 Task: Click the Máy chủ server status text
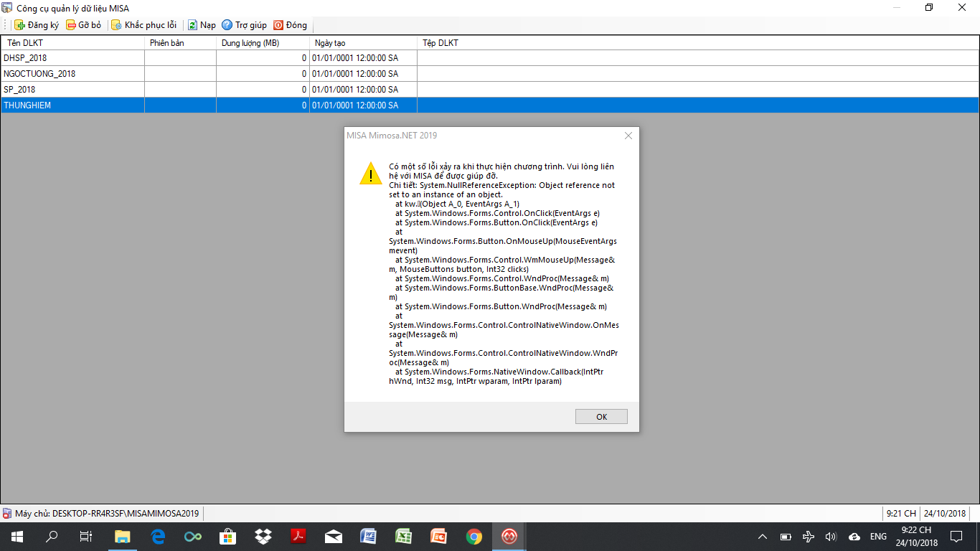(107, 514)
